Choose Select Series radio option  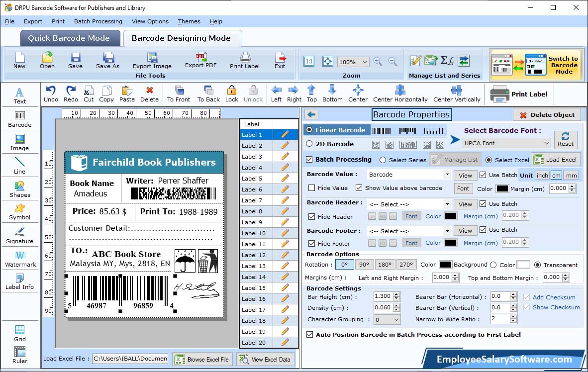(x=383, y=160)
